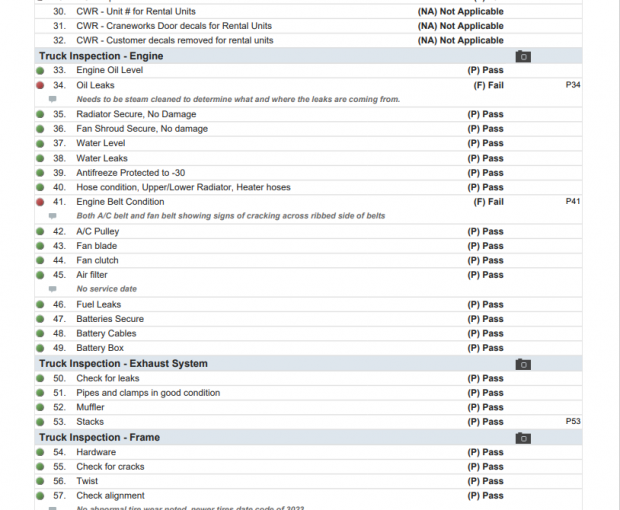Open photo link P34 for Oil Leaks
This screenshot has height=510, width=620.
click(x=572, y=85)
